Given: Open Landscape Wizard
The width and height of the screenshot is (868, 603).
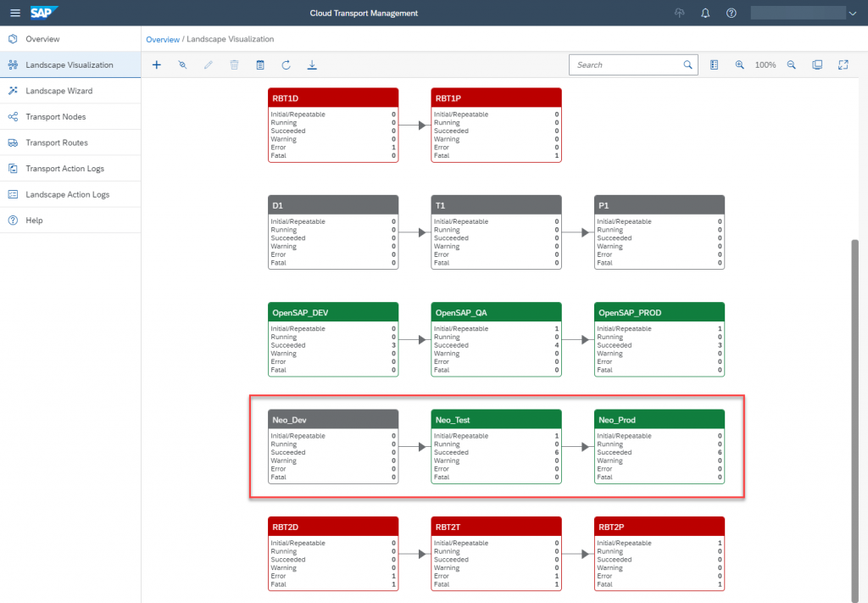Looking at the screenshot, I should tap(70, 91).
